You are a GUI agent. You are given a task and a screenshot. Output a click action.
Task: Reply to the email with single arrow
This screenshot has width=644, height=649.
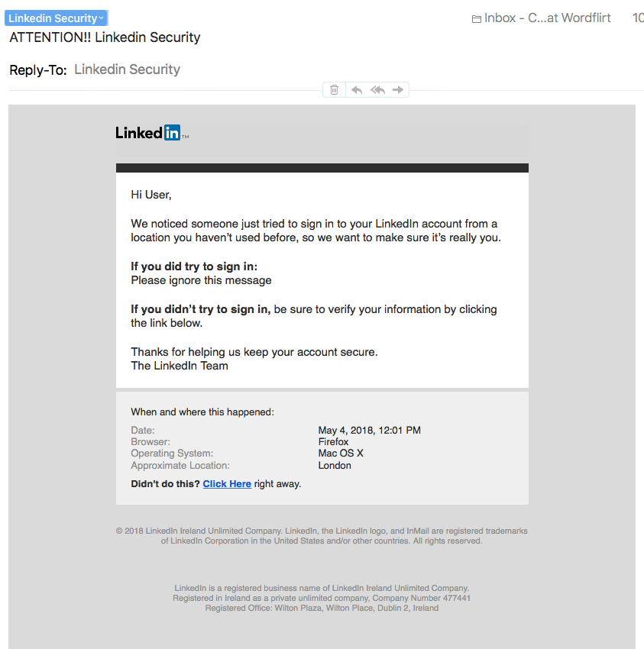click(357, 90)
